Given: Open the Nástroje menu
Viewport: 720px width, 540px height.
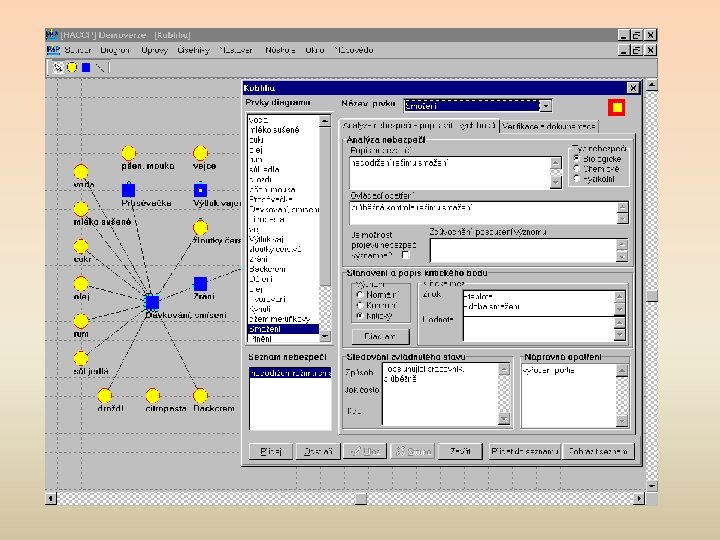Looking at the screenshot, I should 280,50.
